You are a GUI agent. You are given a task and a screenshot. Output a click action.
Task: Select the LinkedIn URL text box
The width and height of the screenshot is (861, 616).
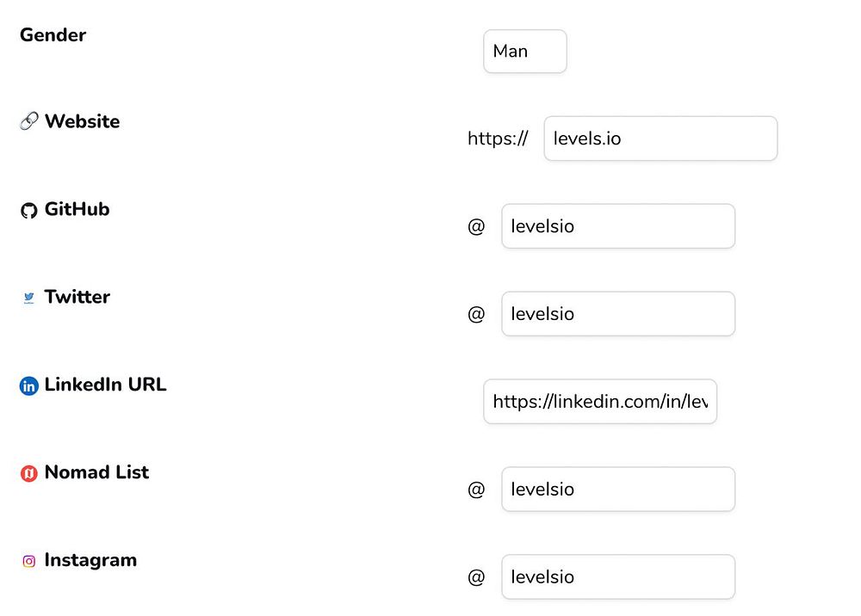point(600,402)
